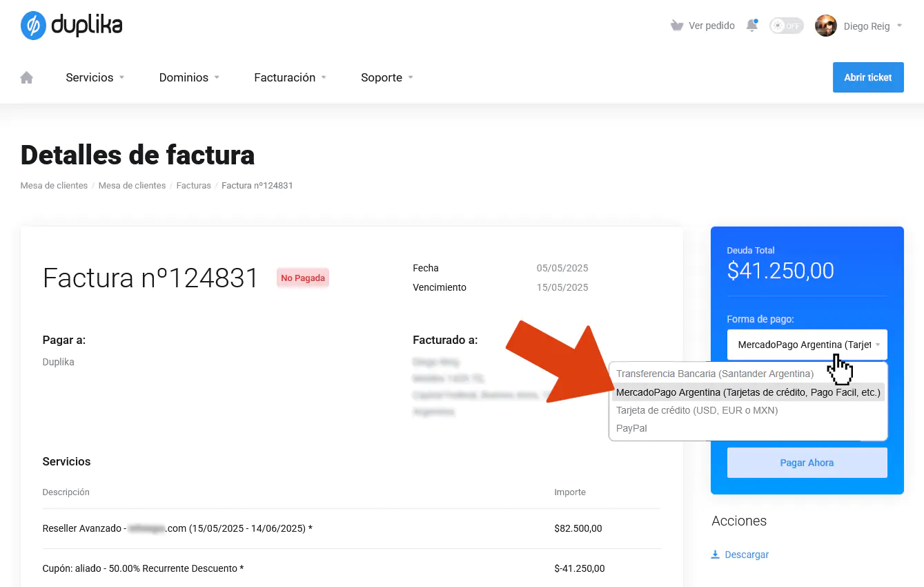Click the Duplika logo
The height and width of the screenshot is (587, 924).
(x=72, y=26)
